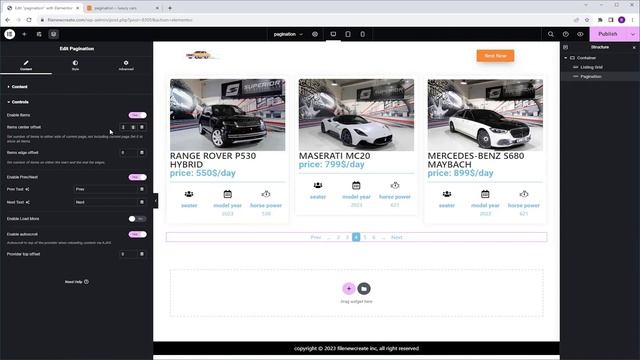Screen dimensions: 640x360
Task: Click the seater icon on Range Rover card
Action: tap(189, 194)
